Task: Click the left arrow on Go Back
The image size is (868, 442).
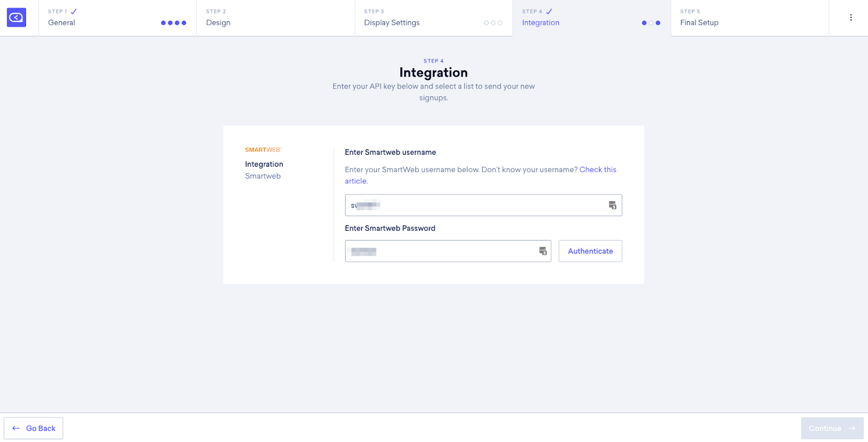Action: pos(16,428)
